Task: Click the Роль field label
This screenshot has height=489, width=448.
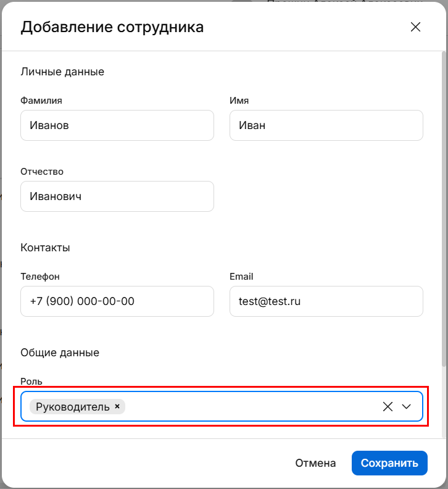Action: pos(31,382)
